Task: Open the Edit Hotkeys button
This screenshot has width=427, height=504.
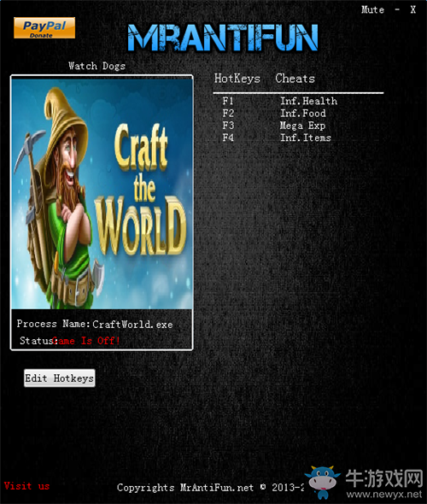Action: [x=60, y=378]
